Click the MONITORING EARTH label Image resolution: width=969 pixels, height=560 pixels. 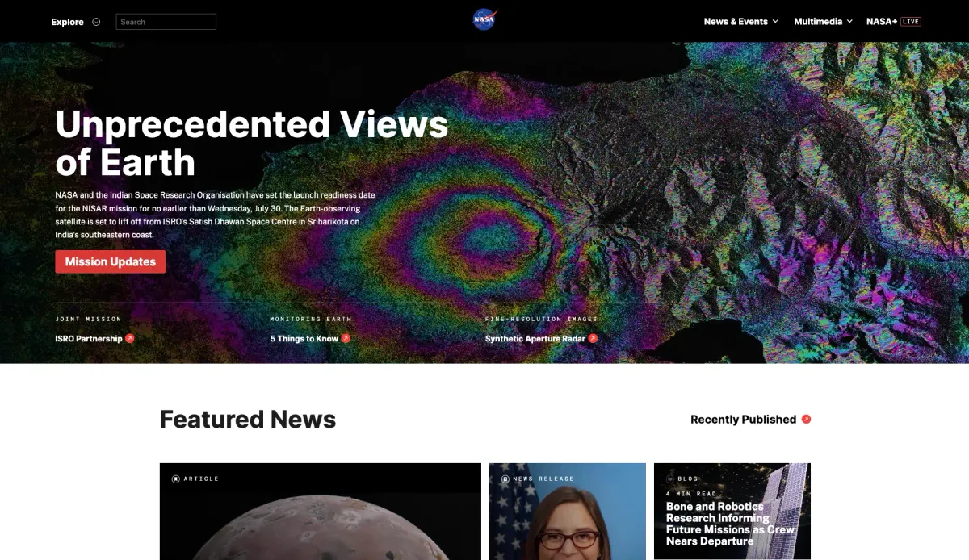tap(311, 320)
